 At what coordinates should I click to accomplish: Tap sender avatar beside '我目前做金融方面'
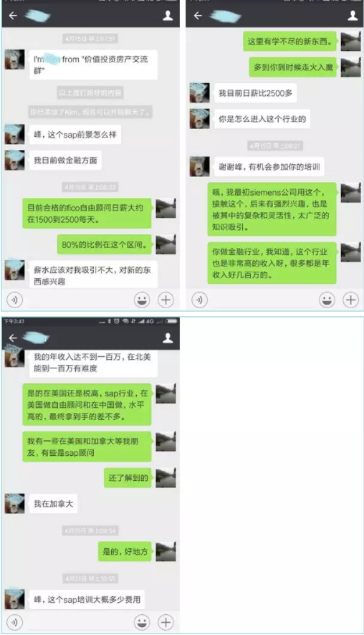[14, 160]
